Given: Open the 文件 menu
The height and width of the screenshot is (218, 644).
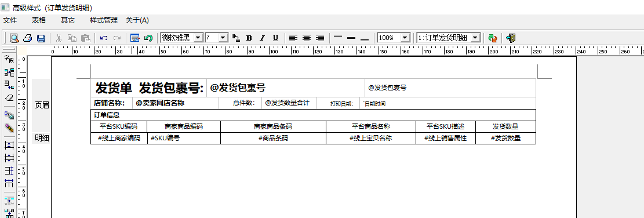Looking at the screenshot, I should [10, 20].
